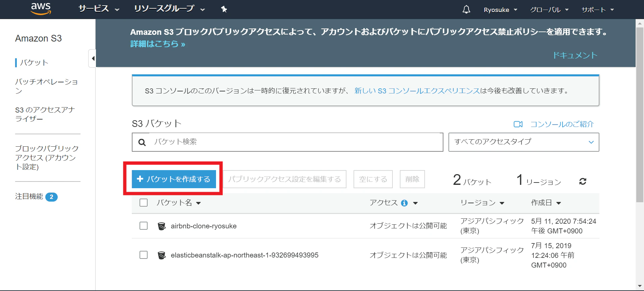644x291 pixels.
Task: Open the elasticbeanstalk-ap-northeast-1-932699493995 bucket
Action: coord(245,255)
